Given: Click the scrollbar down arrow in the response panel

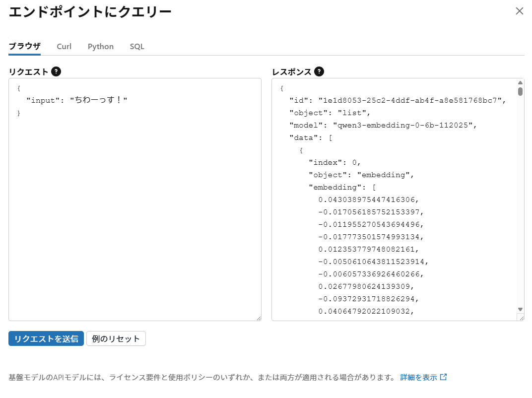Looking at the screenshot, I should (x=520, y=310).
